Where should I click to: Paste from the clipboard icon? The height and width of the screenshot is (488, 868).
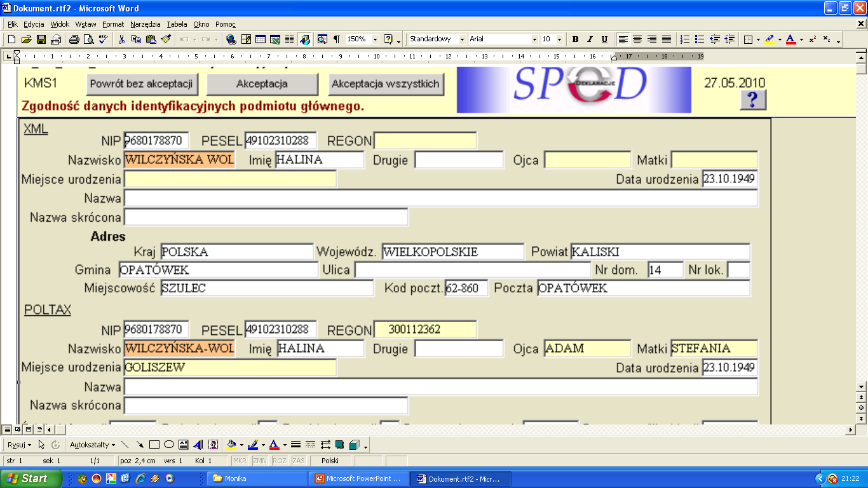[x=151, y=39]
